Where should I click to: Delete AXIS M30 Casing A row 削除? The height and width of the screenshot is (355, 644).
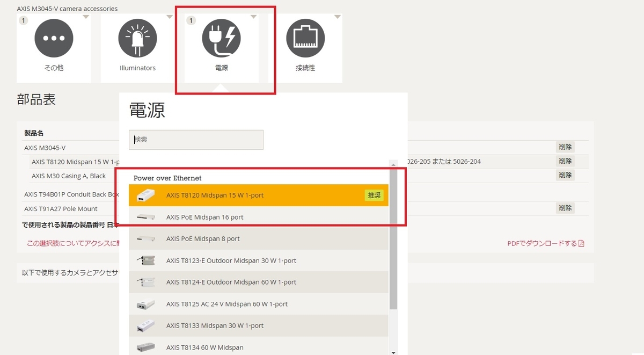[x=565, y=175]
